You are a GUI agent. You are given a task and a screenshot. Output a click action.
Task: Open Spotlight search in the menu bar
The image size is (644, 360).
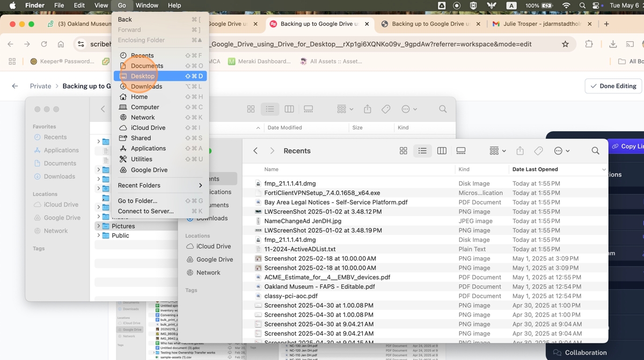point(583,5)
